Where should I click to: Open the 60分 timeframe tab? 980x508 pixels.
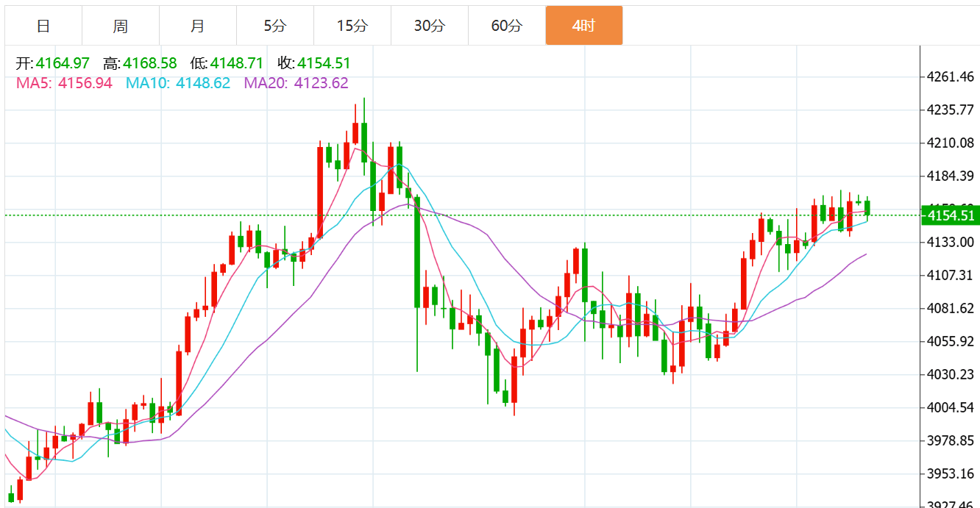pos(507,26)
